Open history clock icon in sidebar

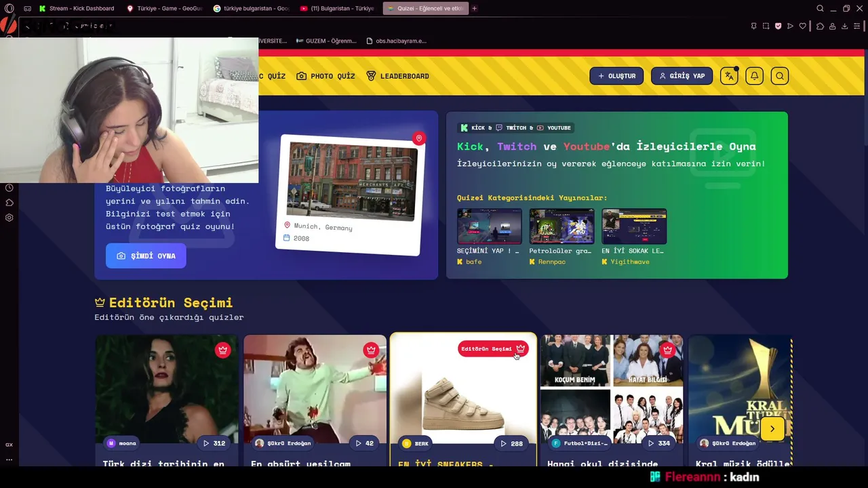pyautogui.click(x=9, y=188)
